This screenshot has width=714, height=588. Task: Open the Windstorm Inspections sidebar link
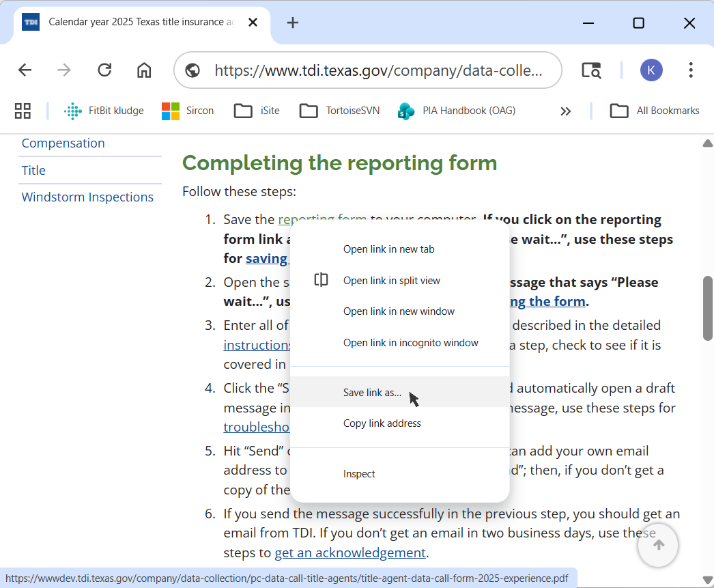pos(87,197)
